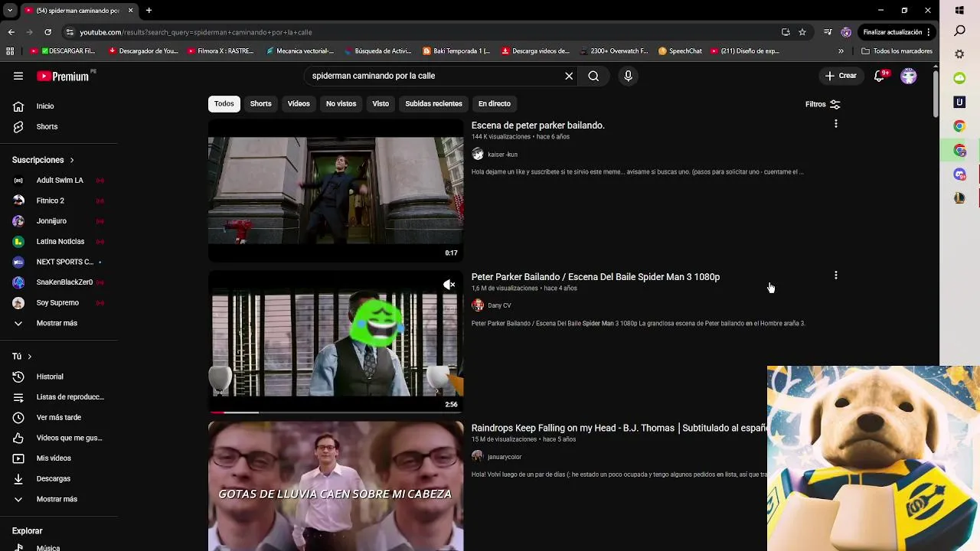Open the browser media control icon
The width and height of the screenshot is (980, 551).
828,32
